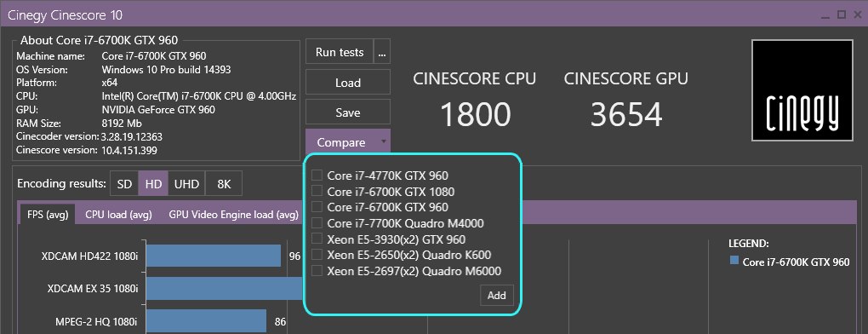The width and height of the screenshot is (868, 334).
Task: Switch encoding results to SD
Action: (x=124, y=184)
